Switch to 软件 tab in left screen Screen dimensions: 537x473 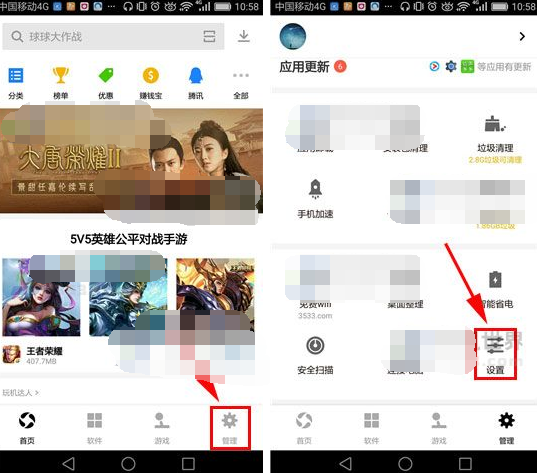click(x=95, y=428)
